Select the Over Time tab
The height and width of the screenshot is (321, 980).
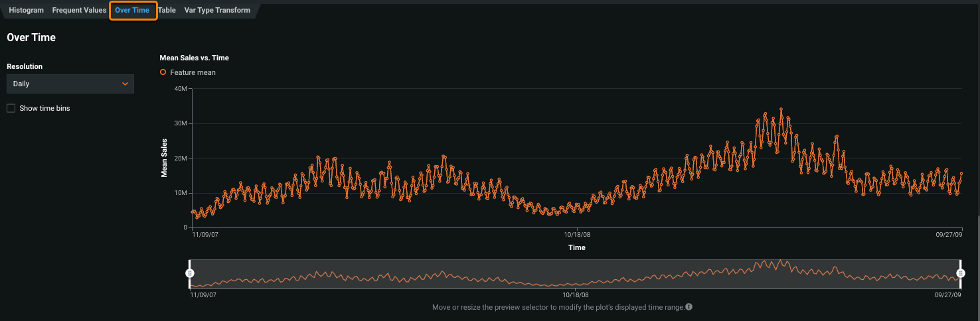(132, 11)
